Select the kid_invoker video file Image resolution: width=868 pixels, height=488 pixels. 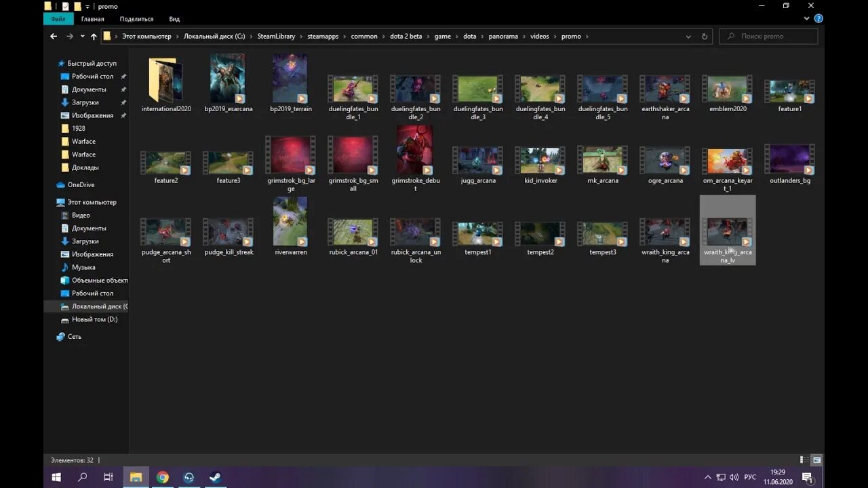pos(540,165)
